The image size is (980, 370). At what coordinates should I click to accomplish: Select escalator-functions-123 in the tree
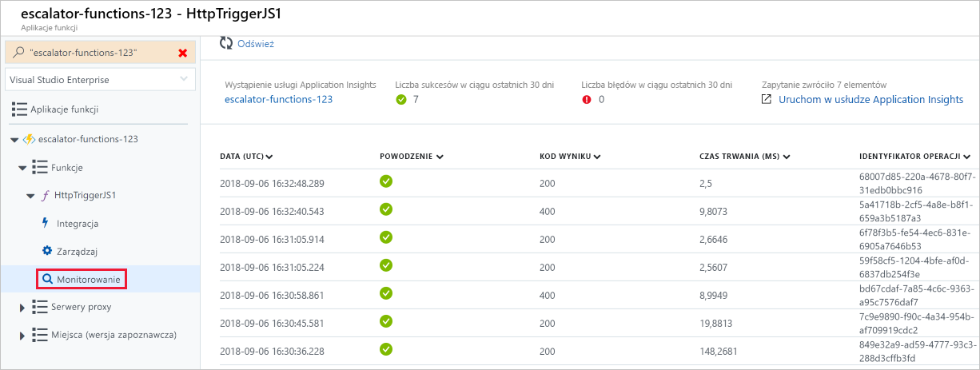[88, 139]
